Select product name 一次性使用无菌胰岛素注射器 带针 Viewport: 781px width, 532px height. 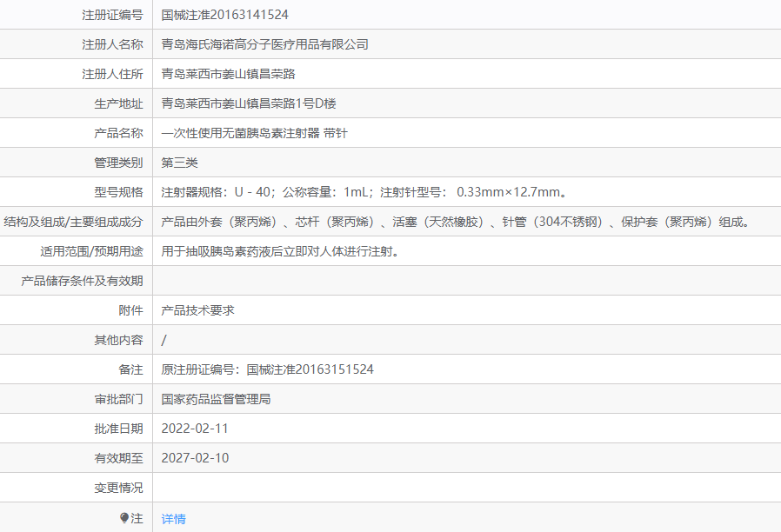coord(254,133)
